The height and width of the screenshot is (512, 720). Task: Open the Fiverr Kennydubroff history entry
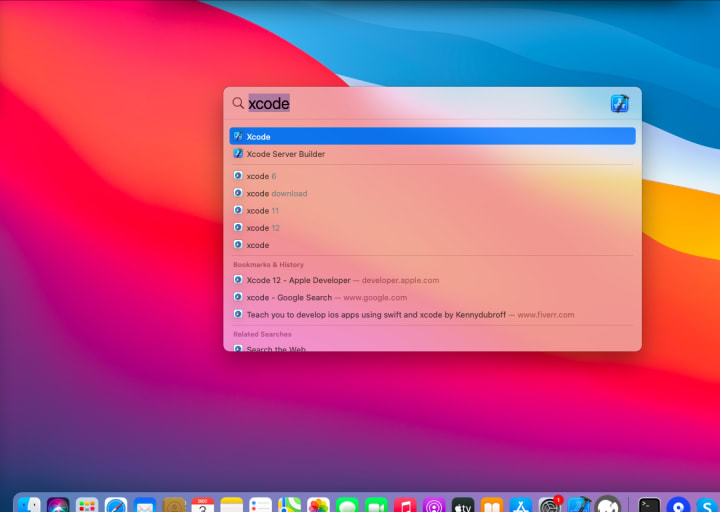point(432,315)
